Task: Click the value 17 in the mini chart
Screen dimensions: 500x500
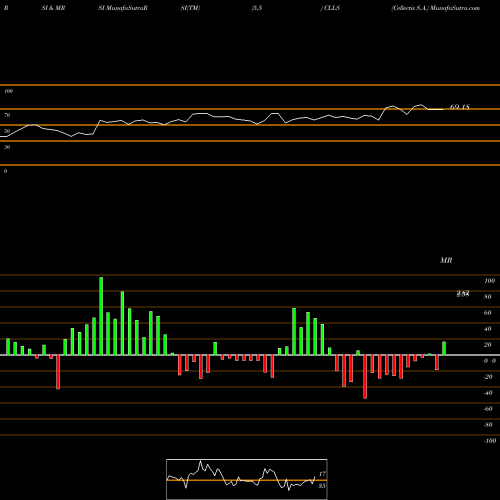Action: click(322, 474)
